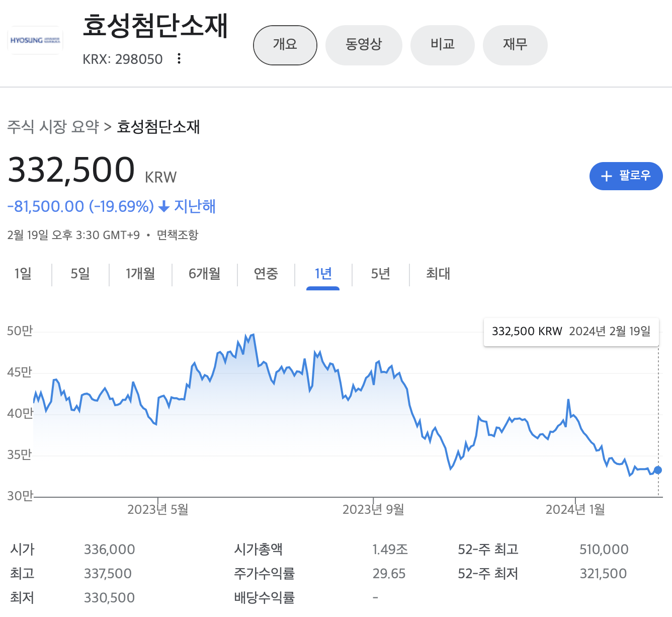Click the 시가 value 336,000

(x=109, y=550)
